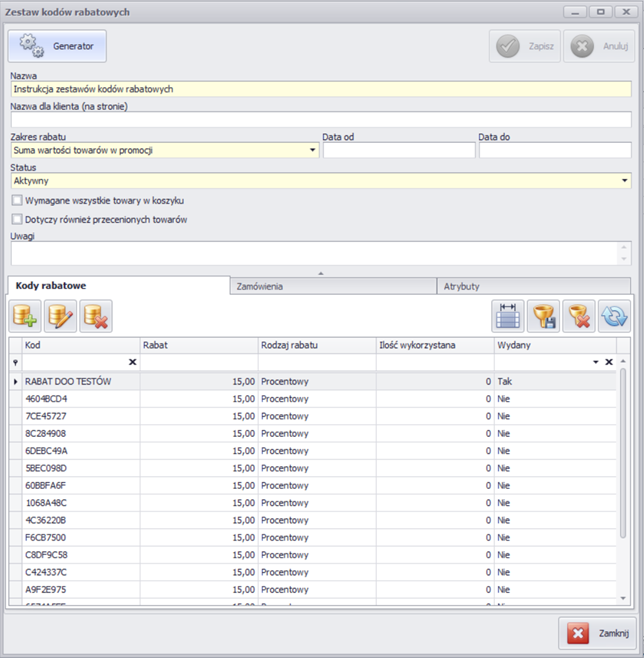Click the row indicator arrow of first row

pyautogui.click(x=16, y=381)
